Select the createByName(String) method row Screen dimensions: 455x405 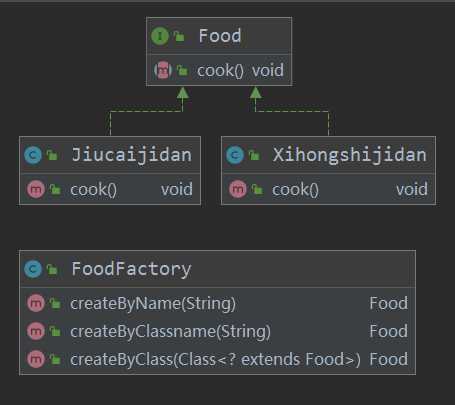217,303
